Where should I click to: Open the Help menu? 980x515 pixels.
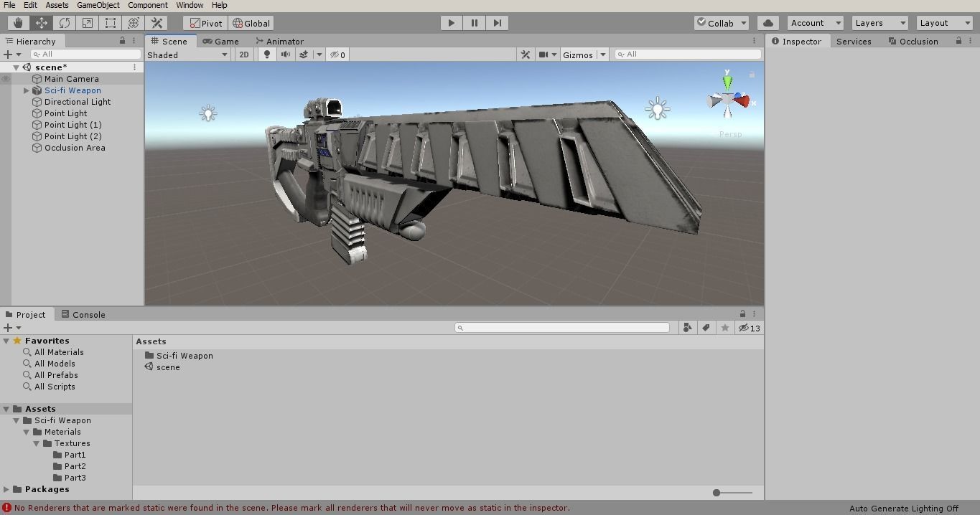point(220,5)
